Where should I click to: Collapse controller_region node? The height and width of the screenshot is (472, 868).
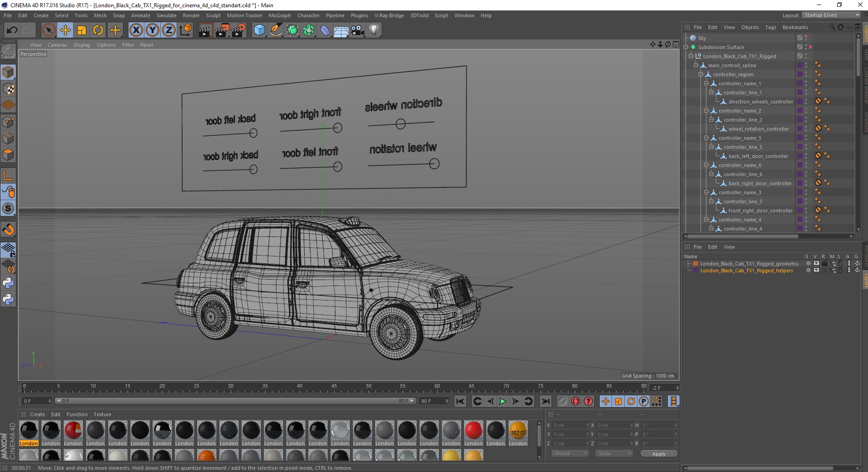point(700,74)
